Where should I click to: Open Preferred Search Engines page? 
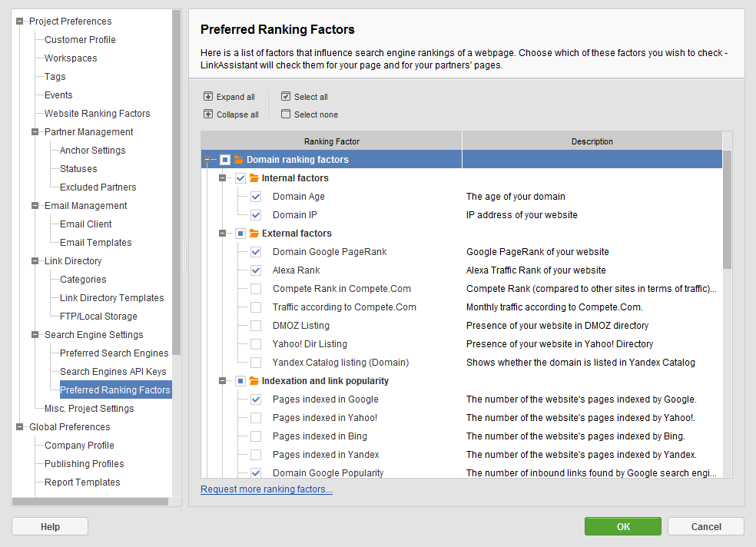click(x=114, y=353)
